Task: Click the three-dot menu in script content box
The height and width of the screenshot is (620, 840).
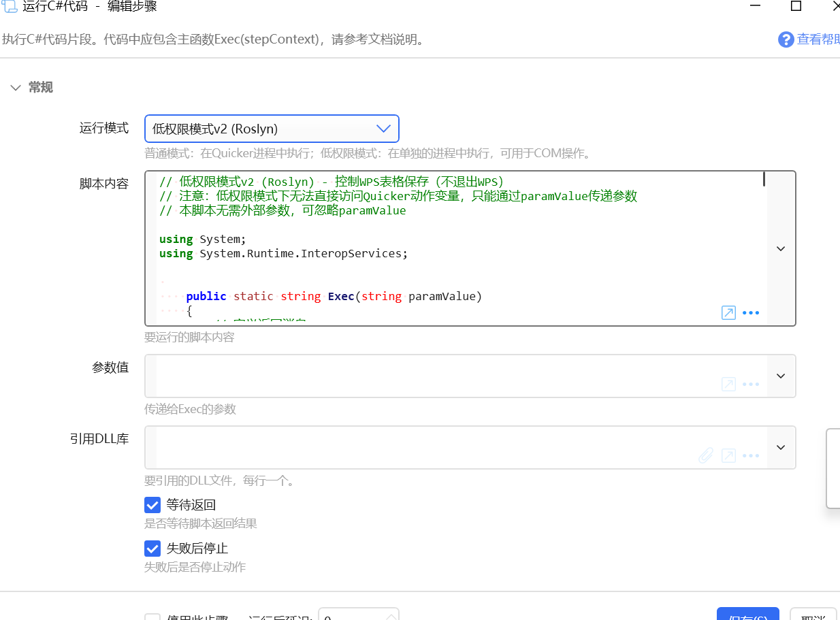Action: pos(750,313)
